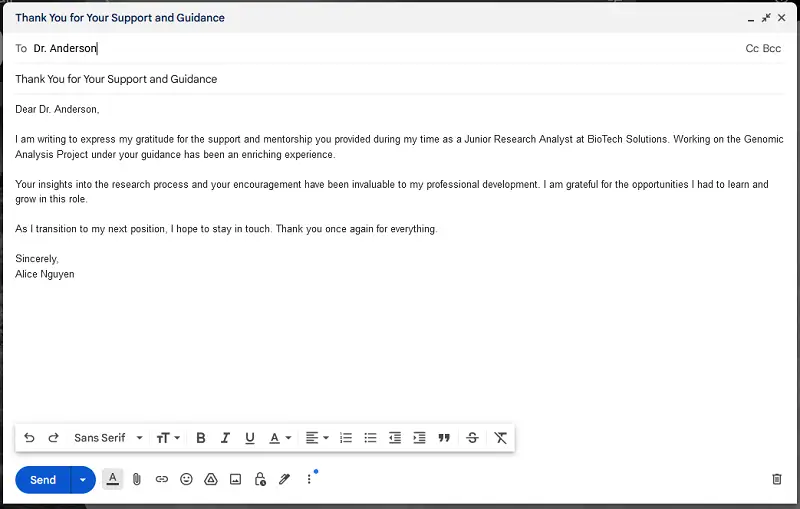Screen dimensions: 800x509
Task: Minimize the compose window
Action: pos(751,18)
